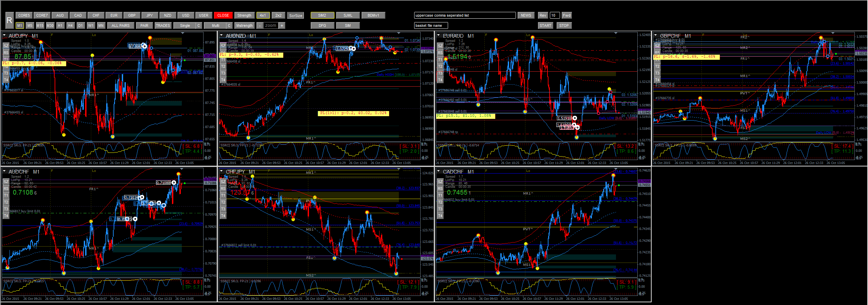Click the PAIR button

(x=144, y=25)
